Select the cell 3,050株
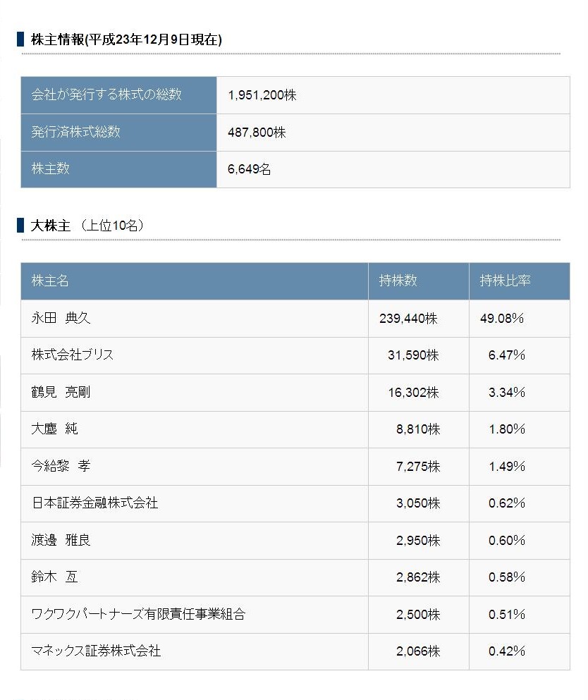588x700 pixels. (418, 503)
